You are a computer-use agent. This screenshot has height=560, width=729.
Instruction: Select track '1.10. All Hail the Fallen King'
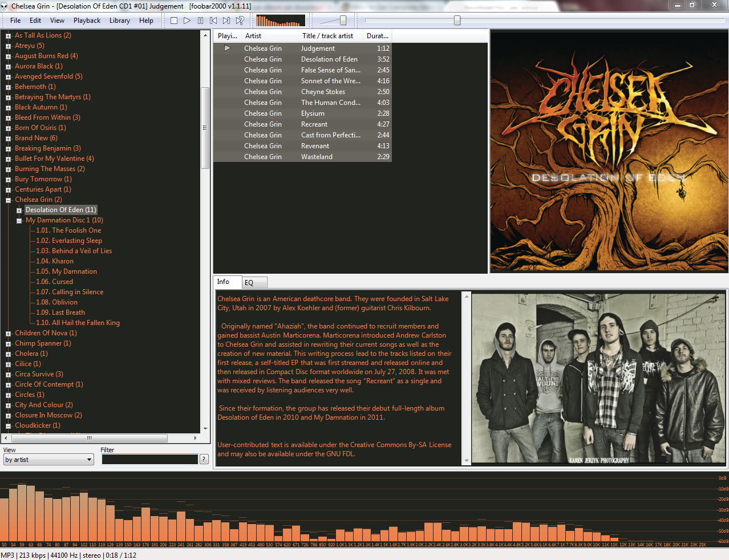[x=78, y=323]
